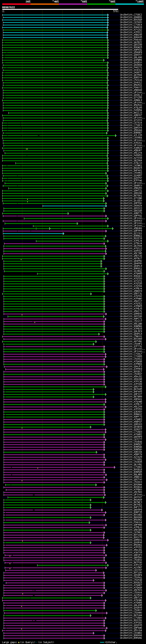Select hit label UniRef100_B4FAV1
The image size is (146, 644).
tap(131, 170)
